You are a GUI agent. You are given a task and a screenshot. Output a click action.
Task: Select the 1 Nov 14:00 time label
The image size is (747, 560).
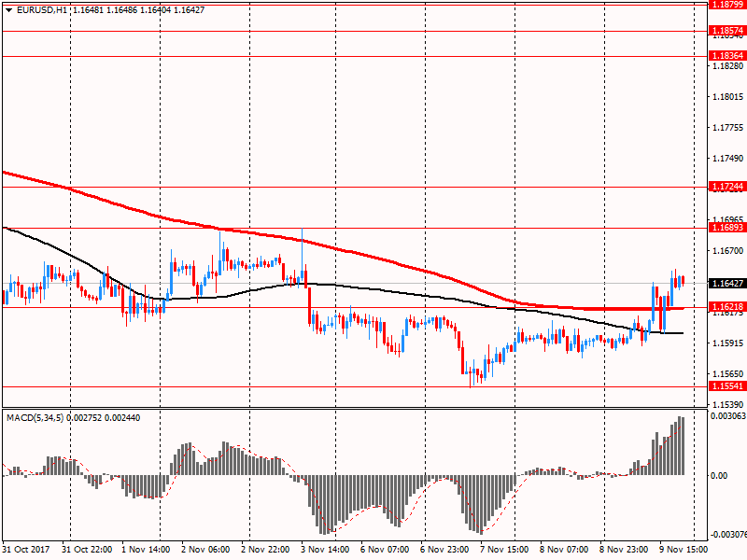point(146,550)
